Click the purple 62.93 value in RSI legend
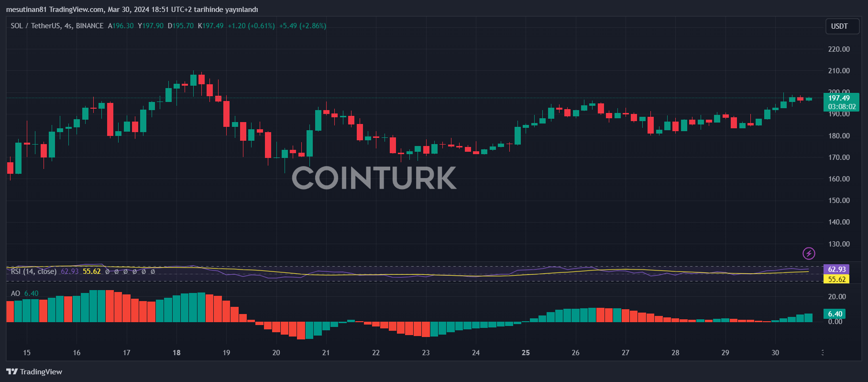868x382 pixels. tap(70, 271)
